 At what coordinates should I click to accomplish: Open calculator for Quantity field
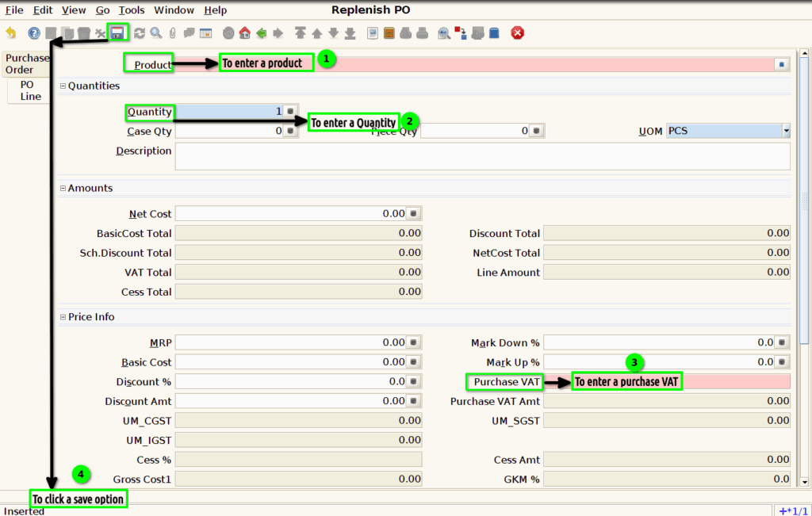click(290, 111)
